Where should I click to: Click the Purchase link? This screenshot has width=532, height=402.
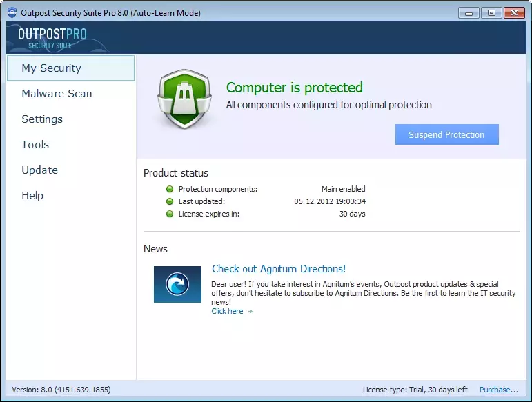498,390
